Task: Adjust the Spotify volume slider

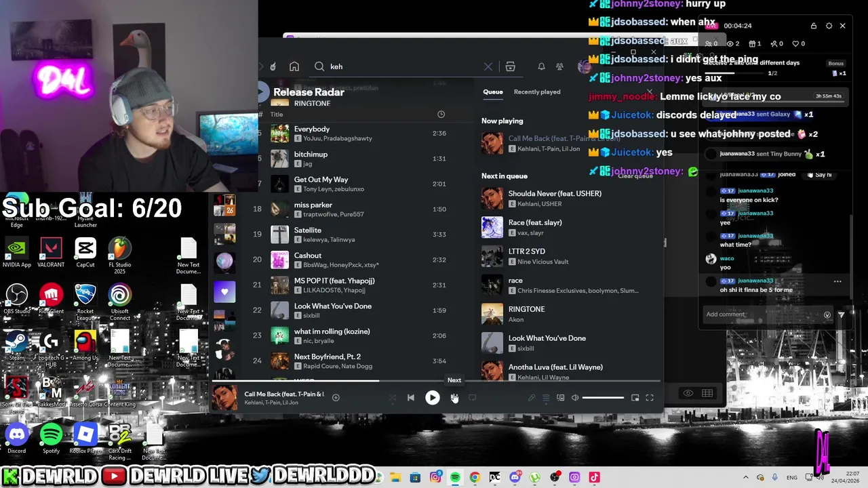Action: pyautogui.click(x=603, y=398)
